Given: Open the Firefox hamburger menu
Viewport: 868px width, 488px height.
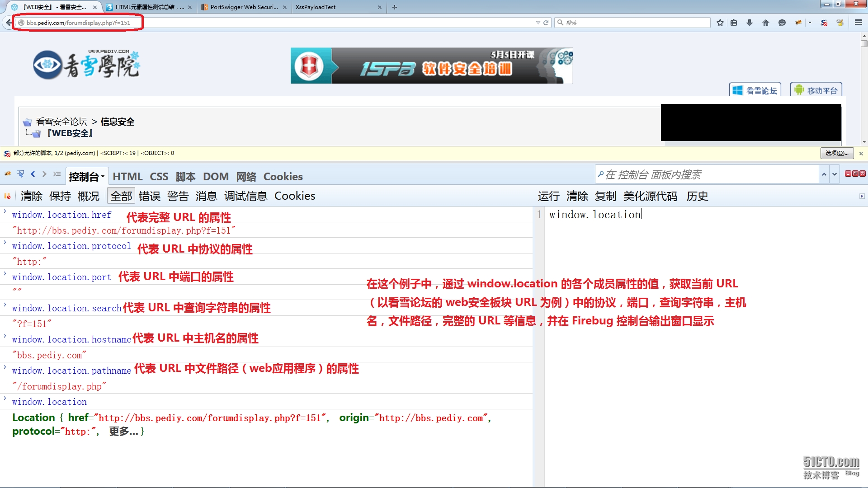Looking at the screenshot, I should (x=858, y=23).
